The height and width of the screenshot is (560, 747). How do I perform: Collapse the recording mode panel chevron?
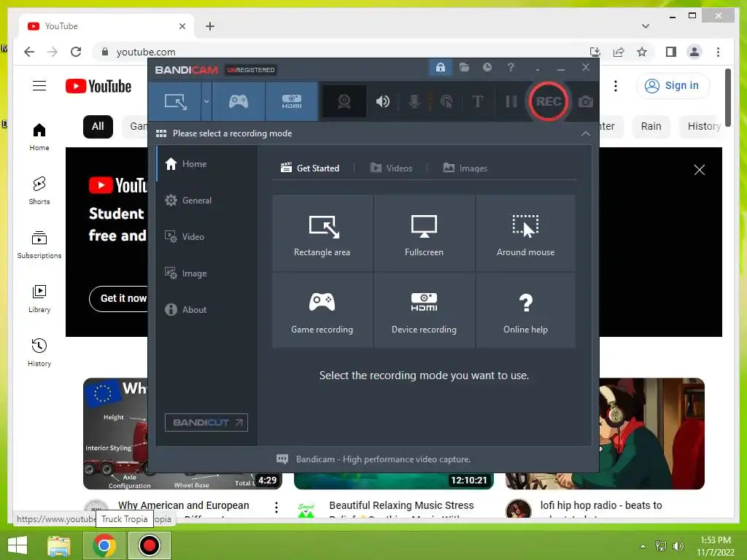click(586, 134)
